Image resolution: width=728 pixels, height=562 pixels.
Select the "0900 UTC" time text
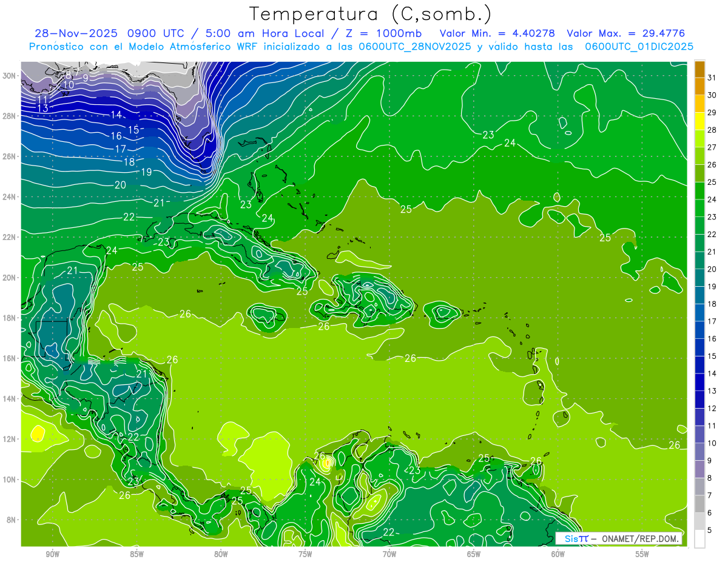pos(155,33)
